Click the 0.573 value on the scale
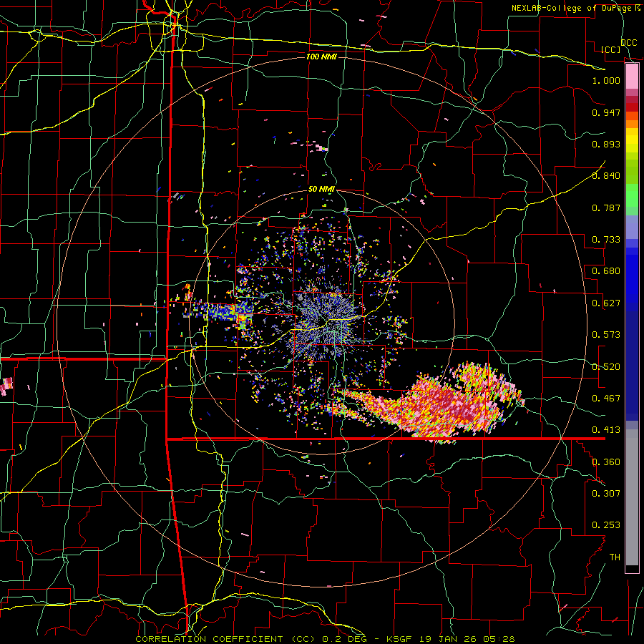Viewport: 644px width, 644px height. (606, 335)
